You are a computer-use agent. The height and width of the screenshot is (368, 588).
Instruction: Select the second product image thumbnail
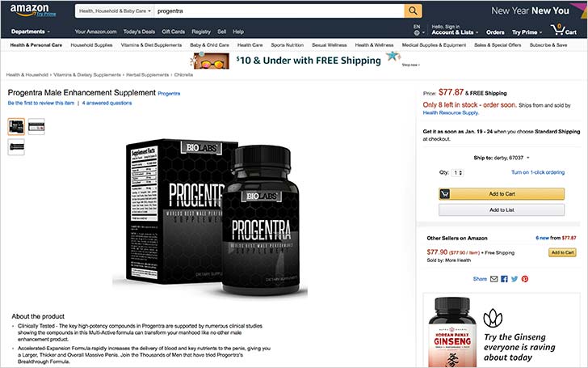(36, 126)
